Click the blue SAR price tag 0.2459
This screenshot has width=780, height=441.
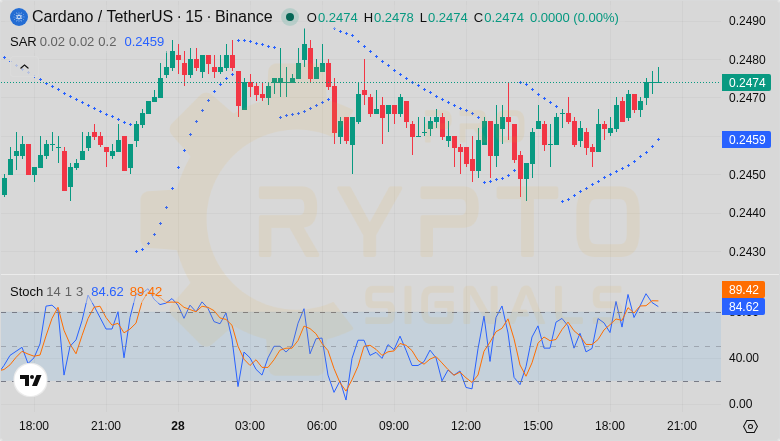point(746,140)
